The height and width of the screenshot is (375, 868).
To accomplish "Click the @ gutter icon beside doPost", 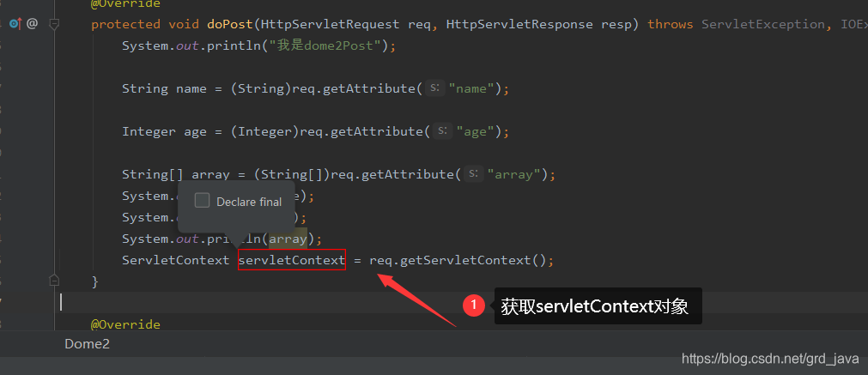I will tap(32, 24).
